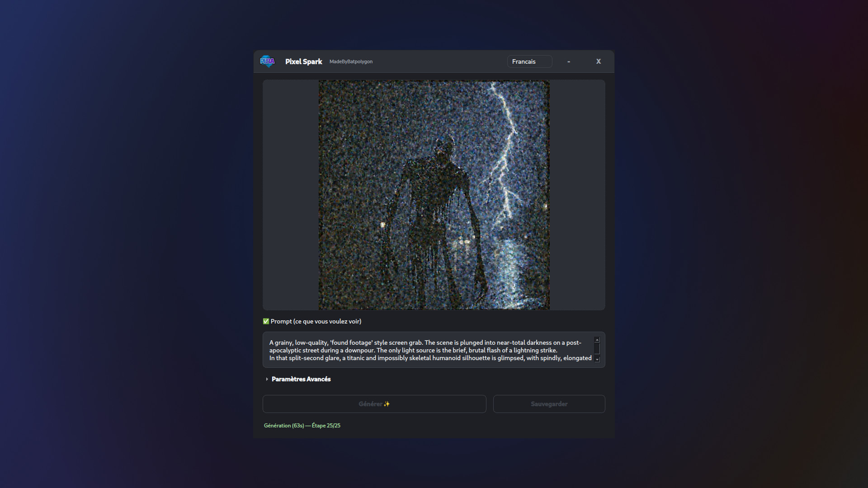The height and width of the screenshot is (488, 868).
Task: Click the Pixel Spark title text
Action: coord(303,61)
